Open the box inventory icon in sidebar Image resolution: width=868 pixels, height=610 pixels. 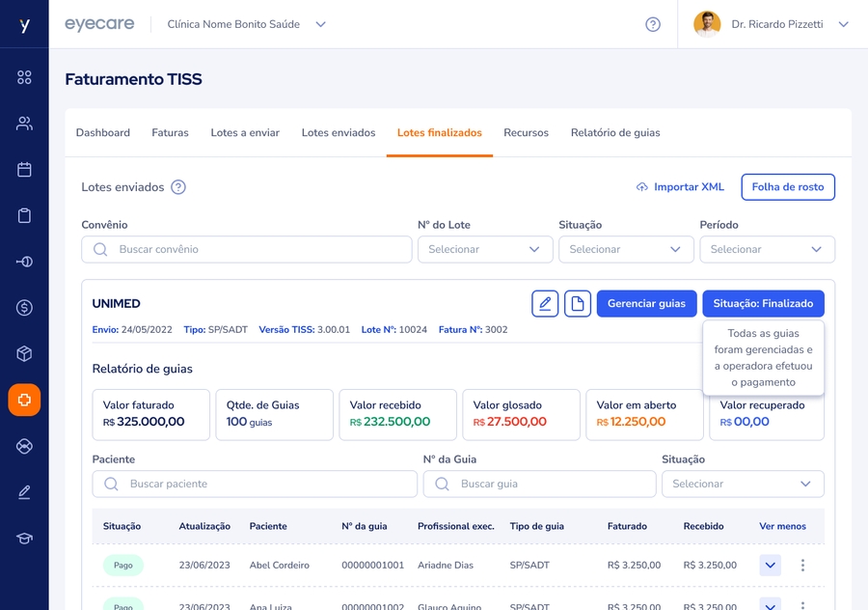coord(24,353)
